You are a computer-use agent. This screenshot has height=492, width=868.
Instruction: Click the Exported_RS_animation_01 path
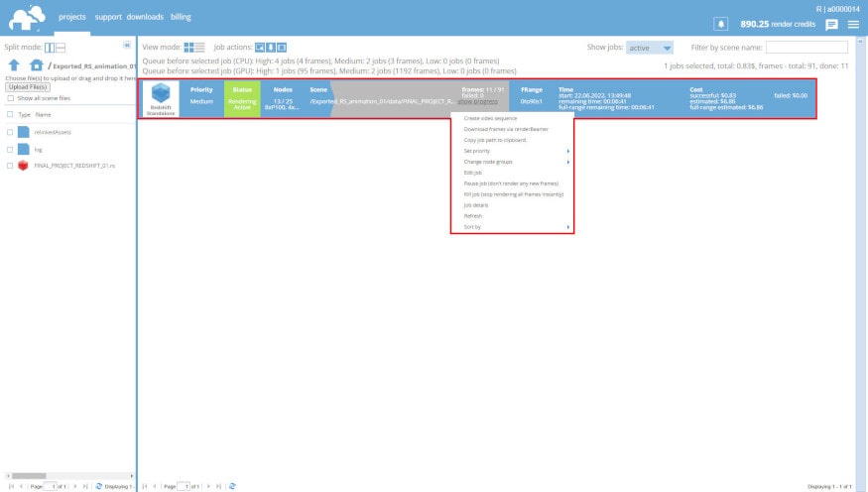pyautogui.click(x=94, y=65)
